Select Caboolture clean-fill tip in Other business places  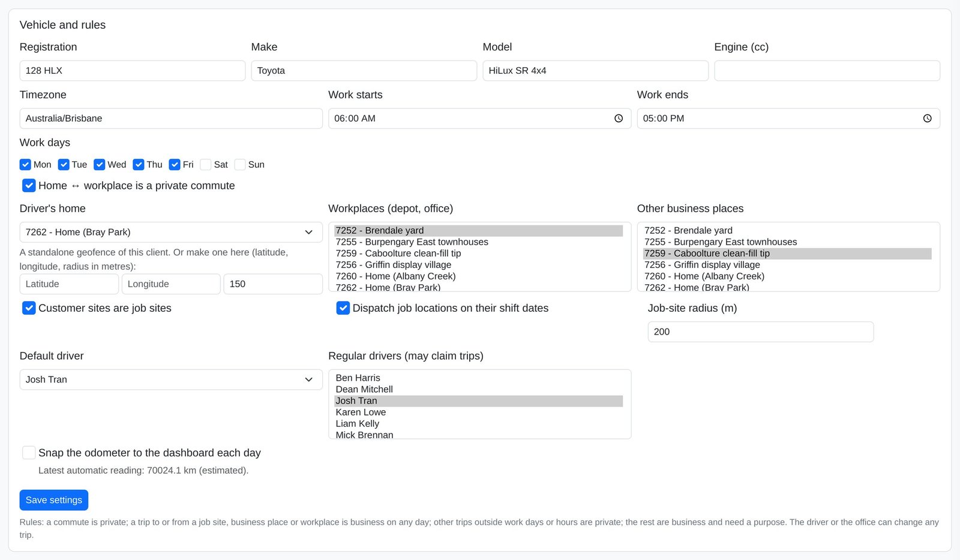coord(787,254)
